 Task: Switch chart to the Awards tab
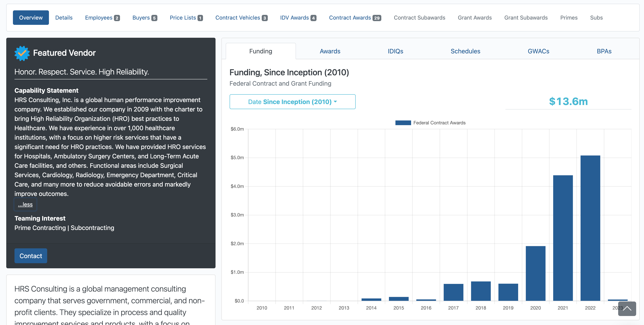[x=330, y=51]
